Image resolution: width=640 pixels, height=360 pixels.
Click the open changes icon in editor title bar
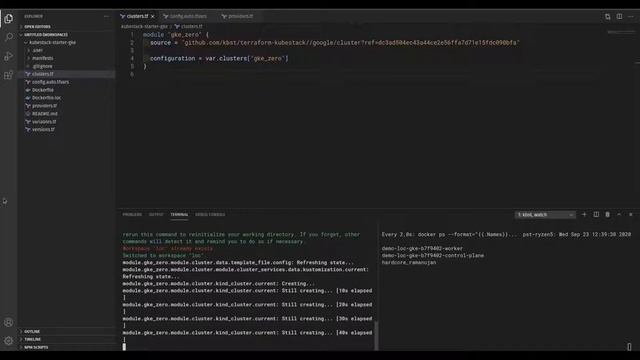click(608, 16)
